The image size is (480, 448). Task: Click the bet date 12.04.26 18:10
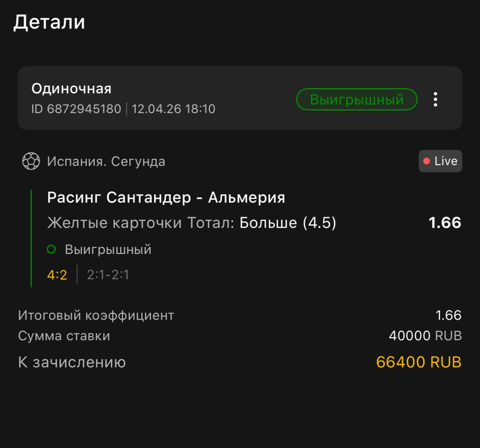pyautogui.click(x=173, y=109)
